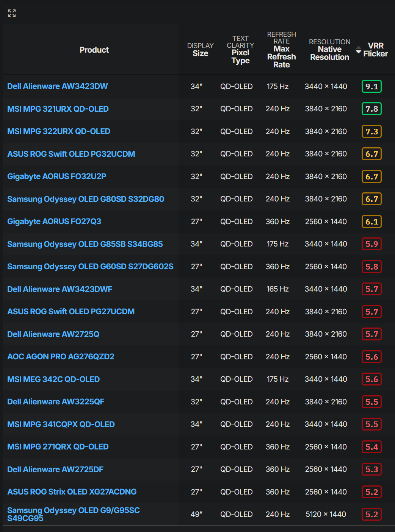This screenshot has width=395, height=532.
Task: Click the VRR Flicker column header
Action: click(x=375, y=50)
